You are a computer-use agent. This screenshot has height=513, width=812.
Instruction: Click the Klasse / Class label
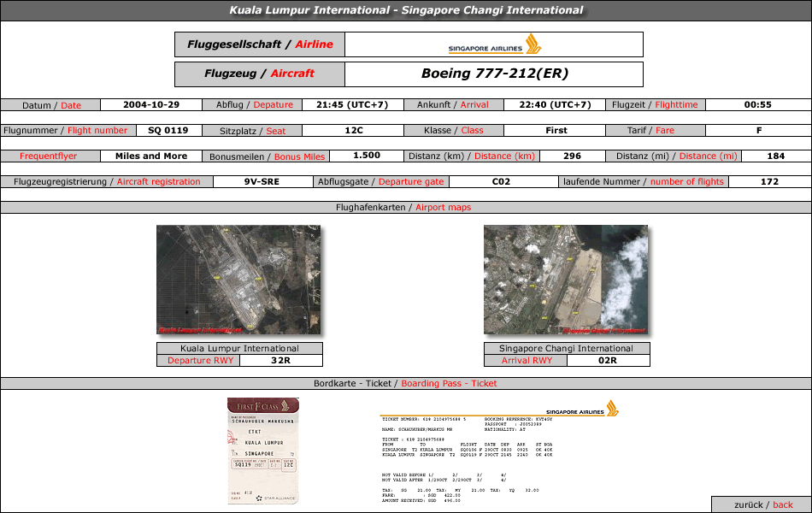(454, 131)
